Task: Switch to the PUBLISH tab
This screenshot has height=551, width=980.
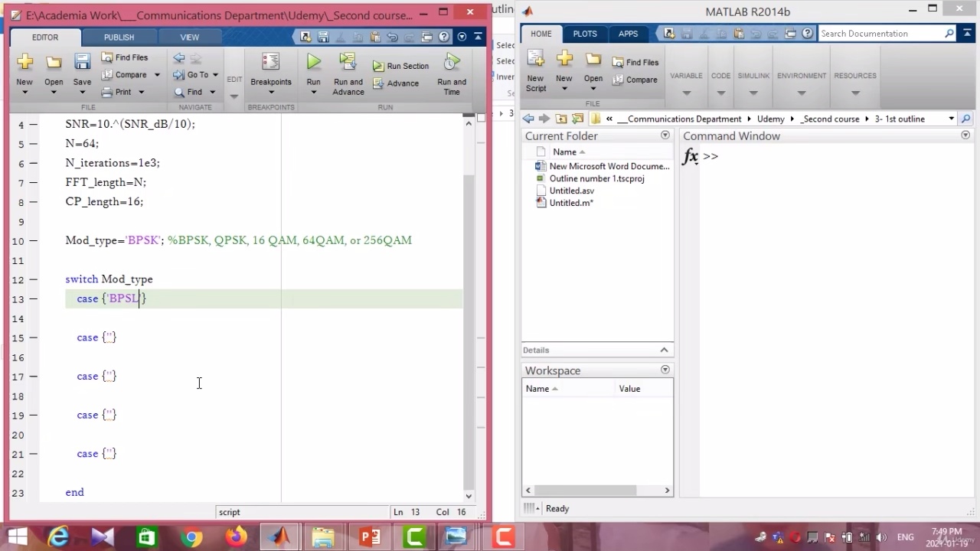Action: point(119,37)
